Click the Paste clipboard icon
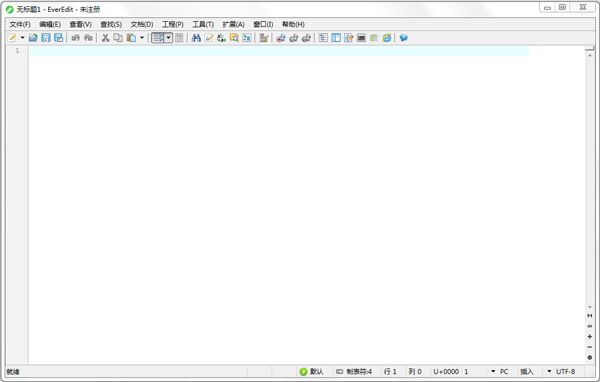 [131, 38]
